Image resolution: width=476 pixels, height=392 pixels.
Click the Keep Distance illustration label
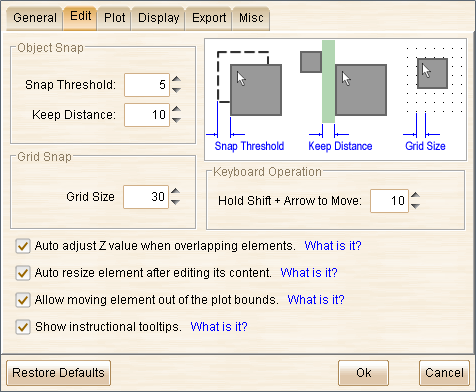click(340, 146)
